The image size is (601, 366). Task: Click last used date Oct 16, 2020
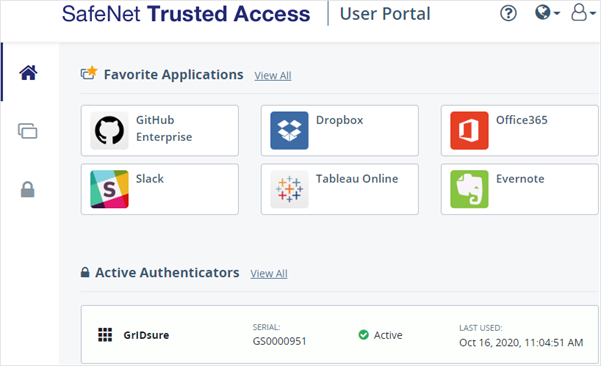click(x=521, y=342)
